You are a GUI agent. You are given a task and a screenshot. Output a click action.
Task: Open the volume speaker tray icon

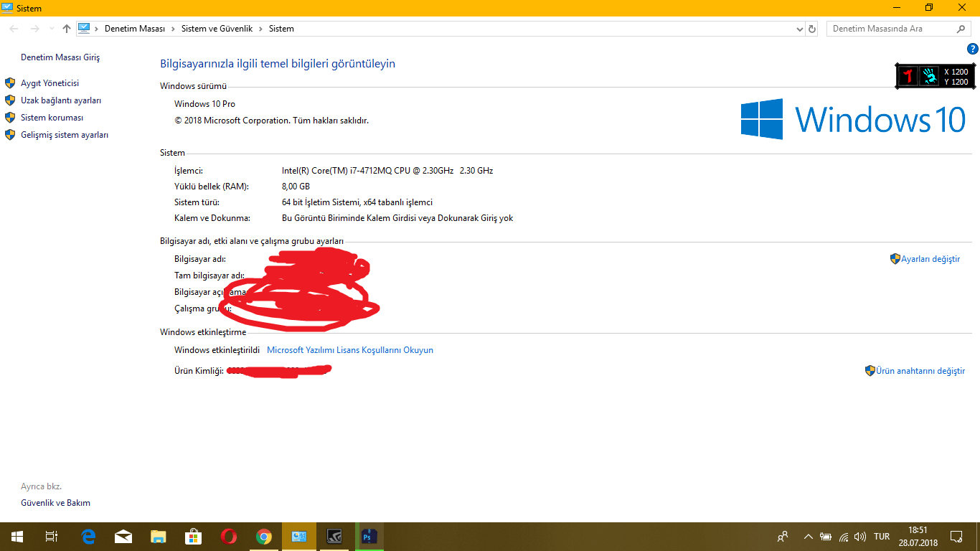[x=860, y=537]
